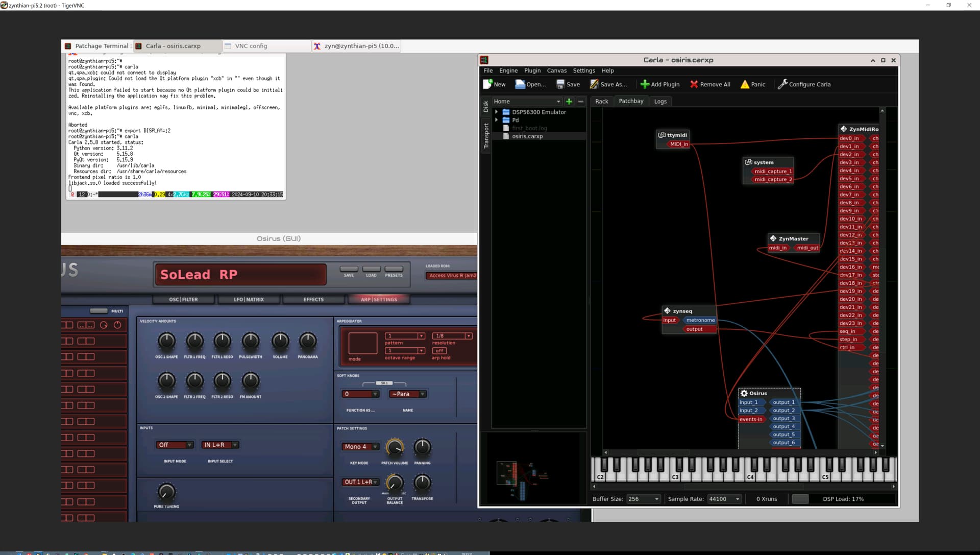The width and height of the screenshot is (980, 555).
Task: Open a project with the Open... toolbar icon
Action: (x=520, y=84)
